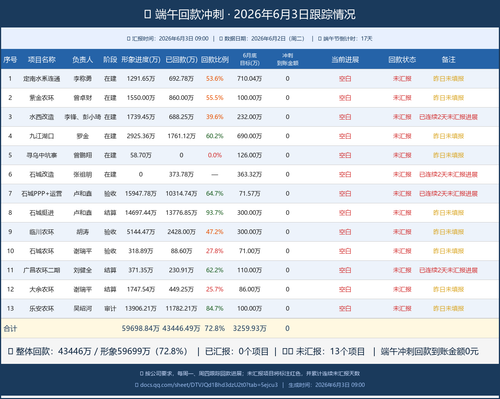
Task: Click the 27.8% ratio cell
Action: tap(215, 251)
